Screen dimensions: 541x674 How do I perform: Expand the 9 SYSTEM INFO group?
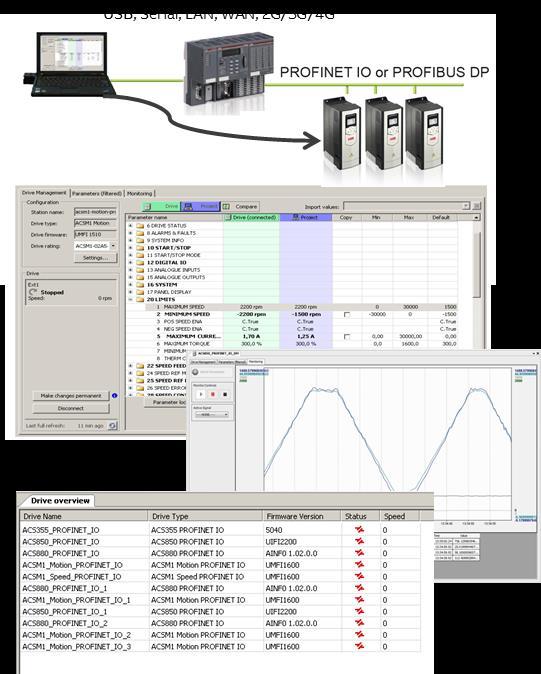pos(130,240)
